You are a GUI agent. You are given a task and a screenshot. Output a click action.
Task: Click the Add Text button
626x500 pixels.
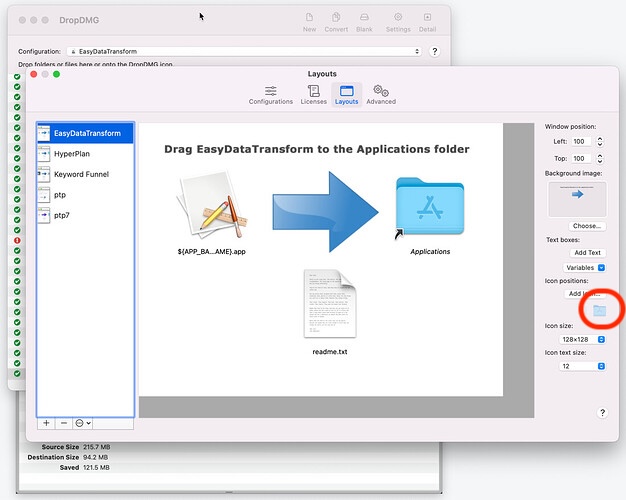click(587, 253)
